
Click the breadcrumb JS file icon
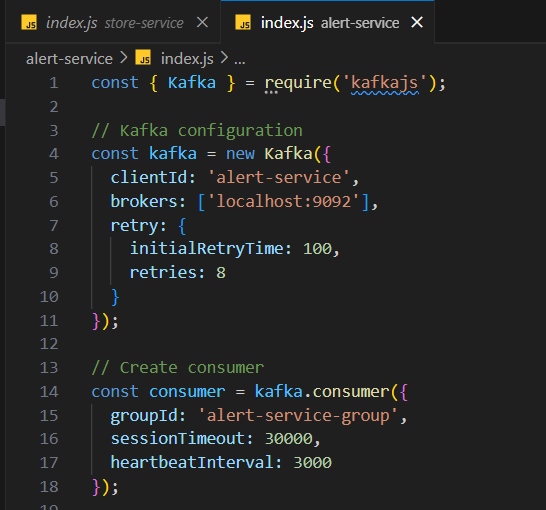tap(143, 58)
